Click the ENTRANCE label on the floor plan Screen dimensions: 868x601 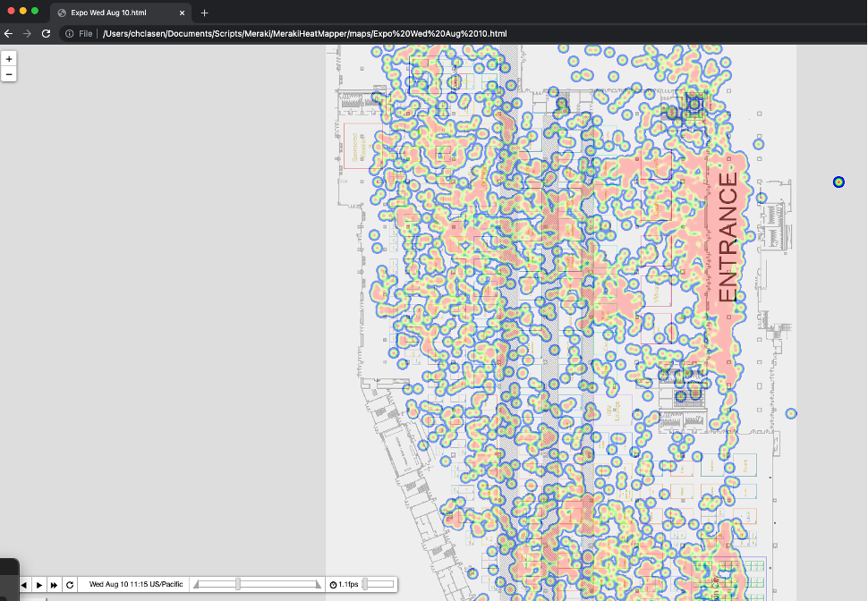point(728,237)
